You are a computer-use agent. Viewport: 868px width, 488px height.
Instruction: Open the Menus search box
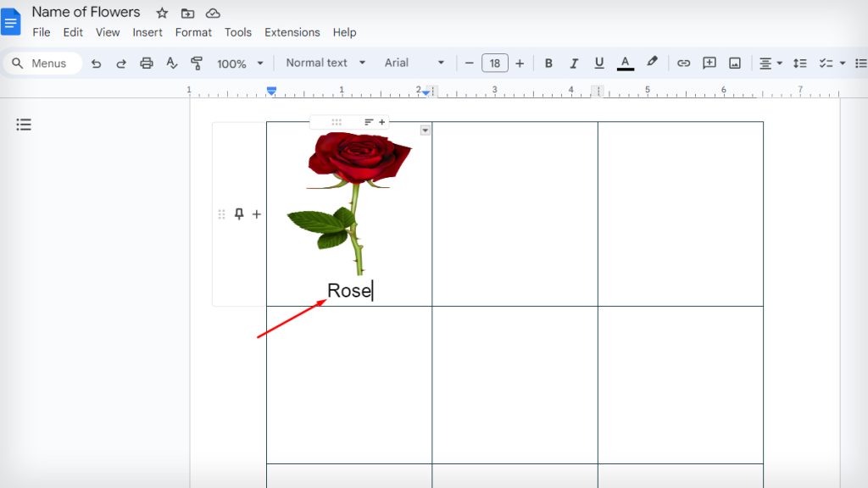click(x=42, y=63)
